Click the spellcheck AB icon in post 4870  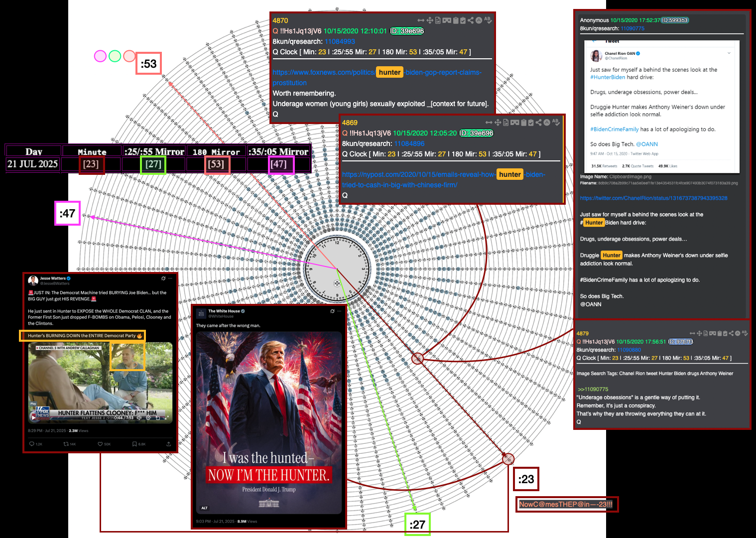pos(488,20)
